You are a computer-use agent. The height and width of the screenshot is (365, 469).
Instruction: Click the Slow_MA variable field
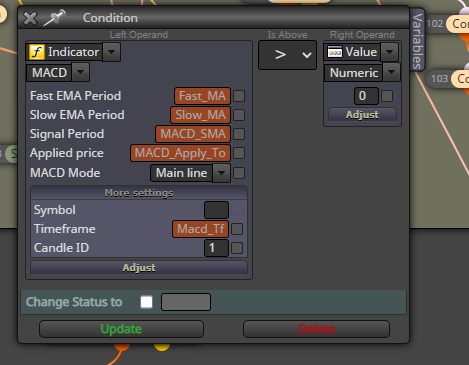(200, 115)
